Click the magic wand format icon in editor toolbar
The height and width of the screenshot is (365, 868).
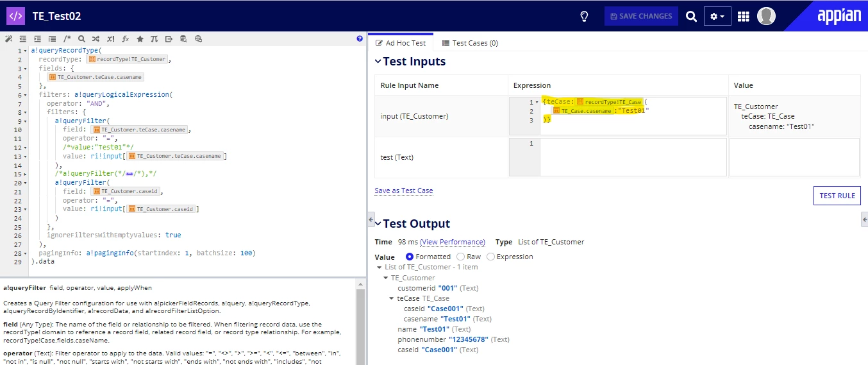8,38
